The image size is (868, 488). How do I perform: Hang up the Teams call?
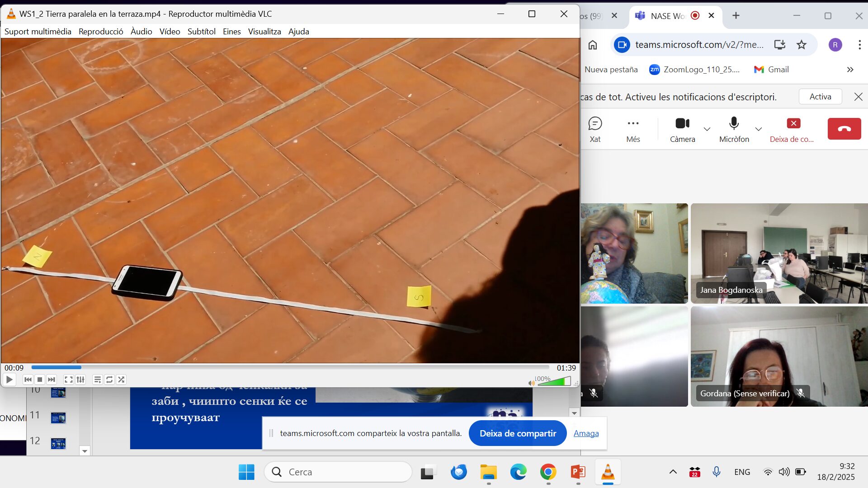844,129
